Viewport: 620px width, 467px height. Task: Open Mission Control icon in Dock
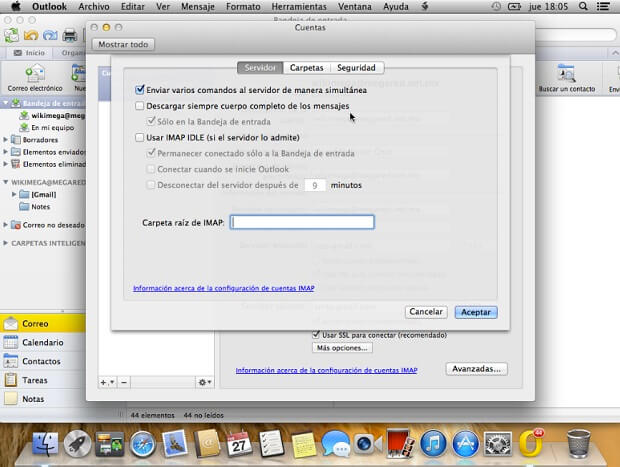click(x=110, y=444)
